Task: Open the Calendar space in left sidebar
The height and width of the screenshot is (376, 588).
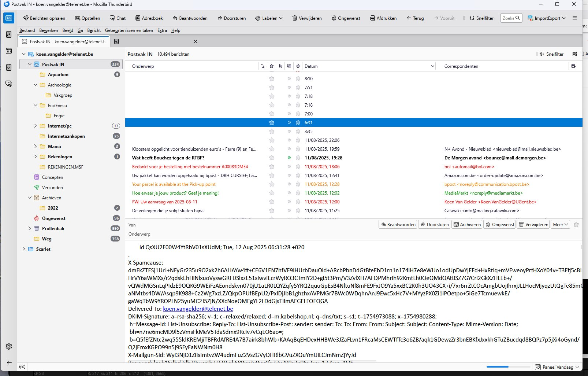Action: click(9, 51)
